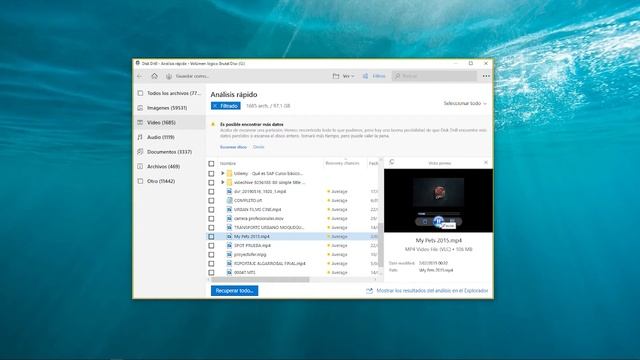Expand the Udemy folder tree arrow
The height and width of the screenshot is (360, 640).
coord(222,173)
